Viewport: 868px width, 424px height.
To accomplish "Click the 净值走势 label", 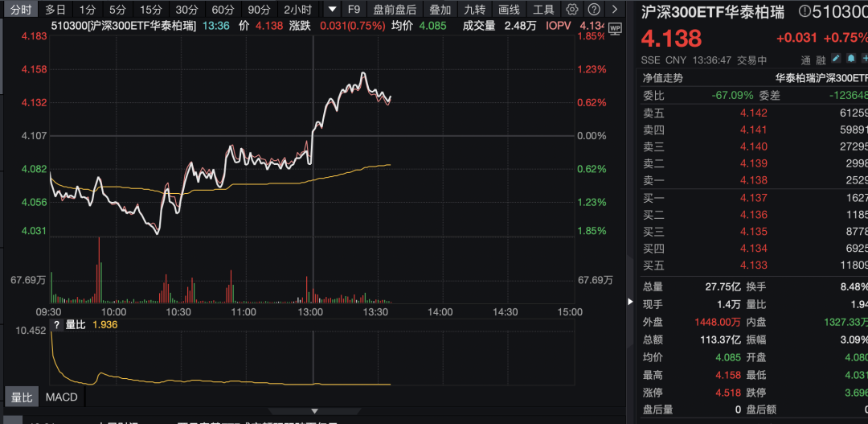I will coord(662,78).
